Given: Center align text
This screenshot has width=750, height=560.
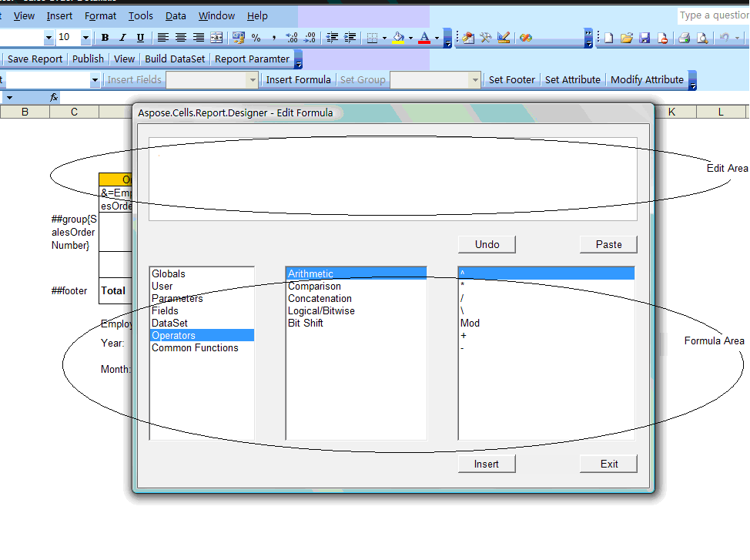Looking at the screenshot, I should (x=181, y=38).
